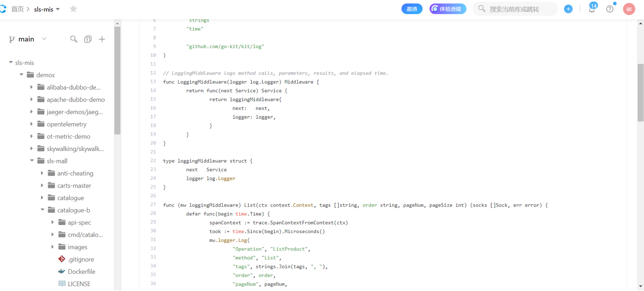Click line number 27 in gutter
Viewport: 644px width, 291px height.
coord(153,205)
